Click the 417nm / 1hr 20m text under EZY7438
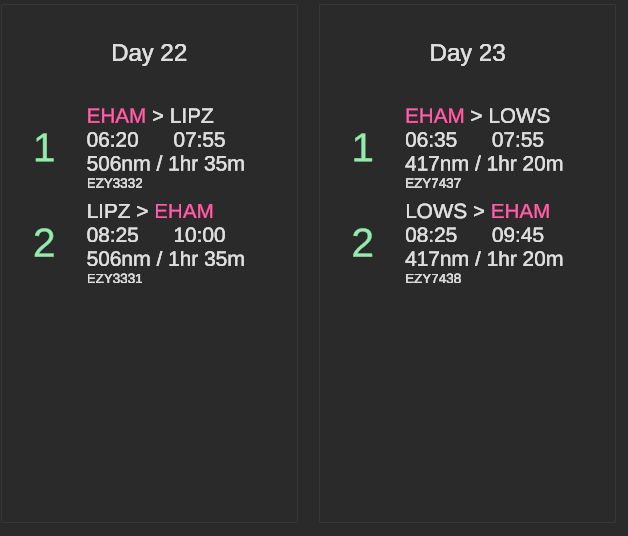 pyautogui.click(x=484, y=259)
